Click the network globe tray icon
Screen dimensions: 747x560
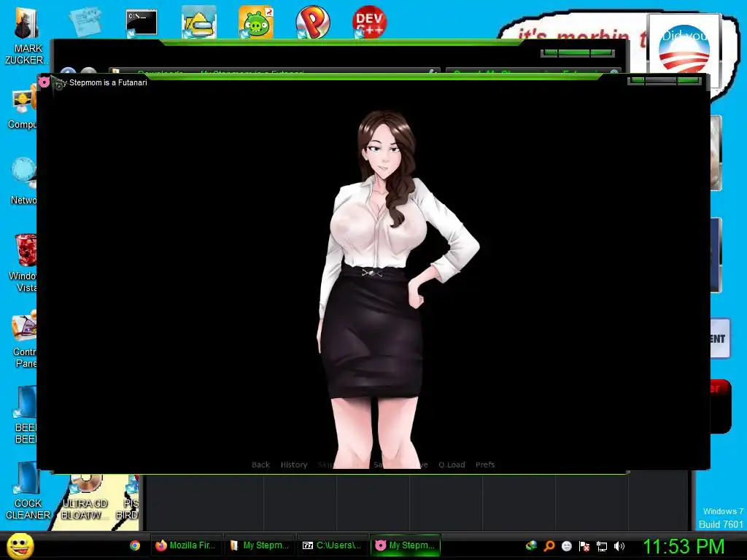[x=531, y=545]
